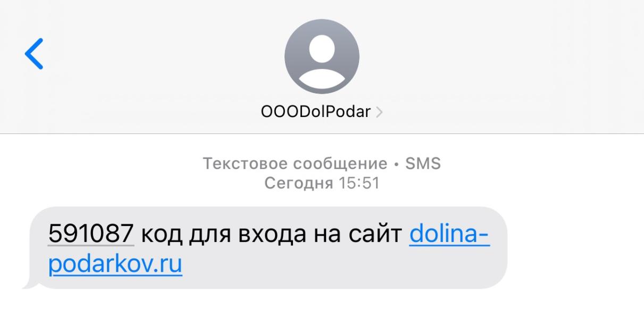644x319 pixels.
Task: Click the "Сегодня 15:51" timestamp
Action: point(321,183)
